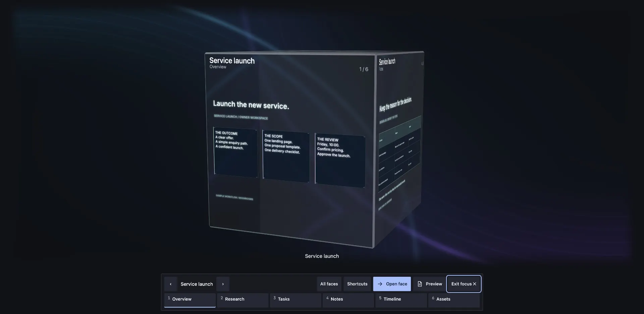644x314 pixels.
Task: Select the Tasks face tab
Action: (x=296, y=300)
